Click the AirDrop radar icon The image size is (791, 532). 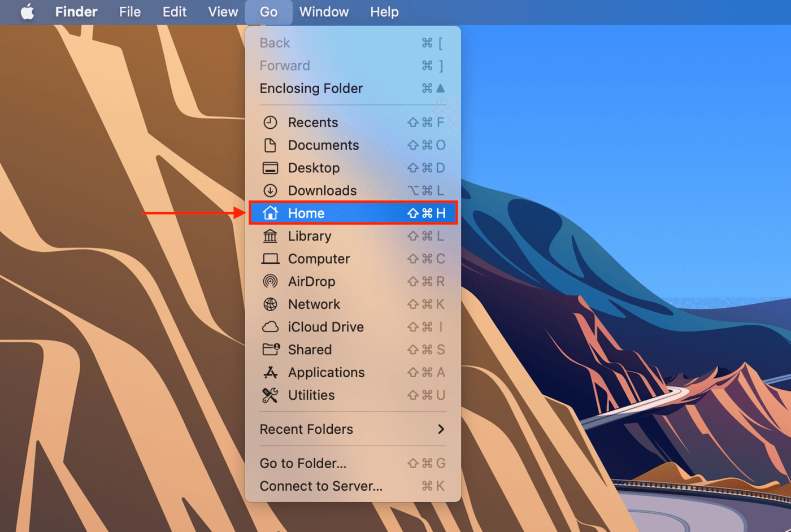pos(271,281)
